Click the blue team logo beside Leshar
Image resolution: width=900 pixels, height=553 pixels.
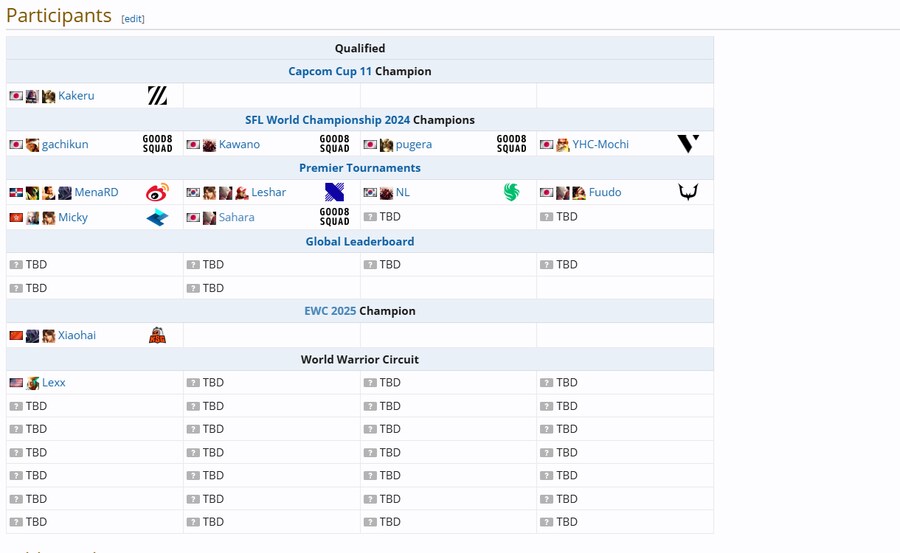334,193
